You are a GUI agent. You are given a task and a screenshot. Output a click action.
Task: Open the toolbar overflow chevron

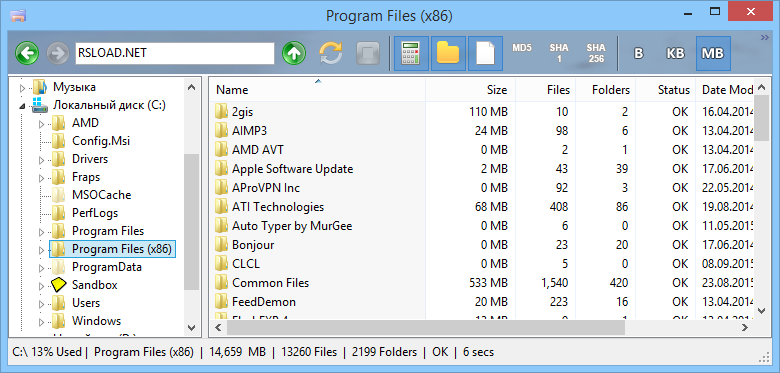[x=765, y=38]
